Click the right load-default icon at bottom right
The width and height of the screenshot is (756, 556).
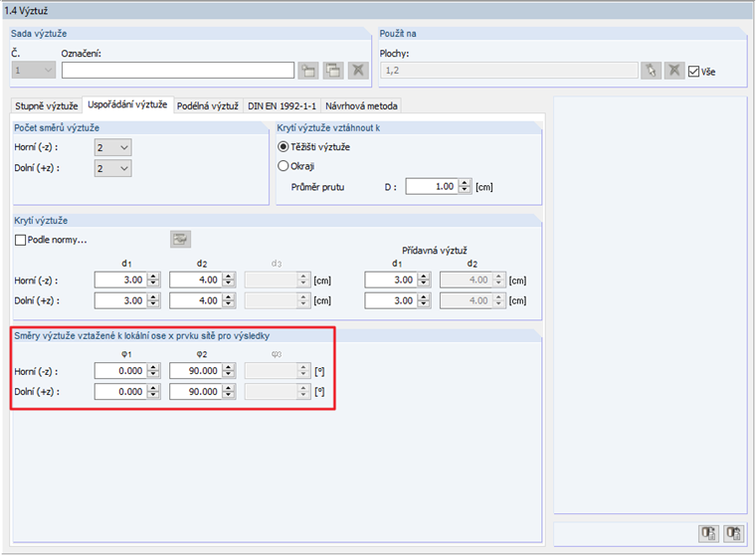(733, 533)
